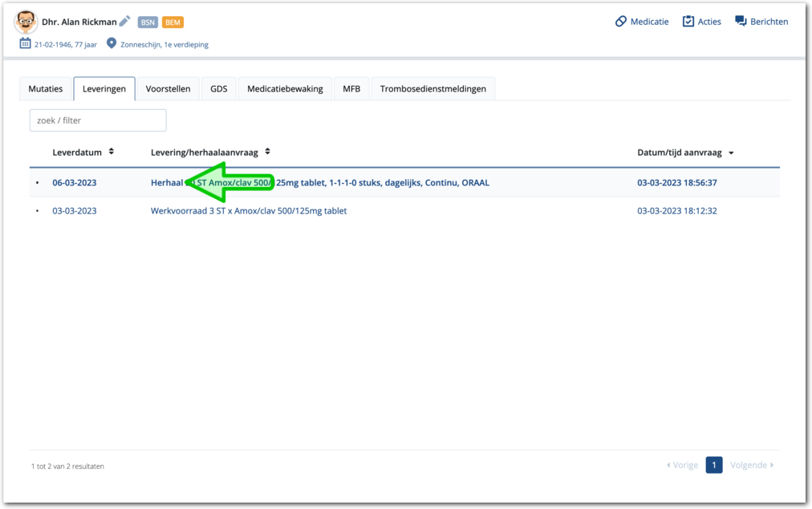Sort by Levering/herhaalaanvraag column
812x509 pixels.
[210, 153]
